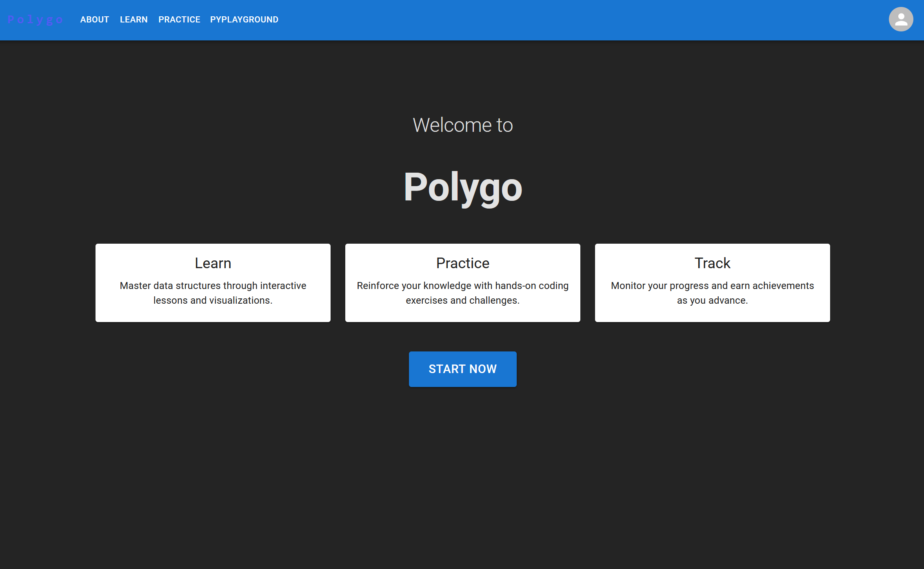Click the large Polygo hero title
The image size is (924, 569).
coord(462,187)
